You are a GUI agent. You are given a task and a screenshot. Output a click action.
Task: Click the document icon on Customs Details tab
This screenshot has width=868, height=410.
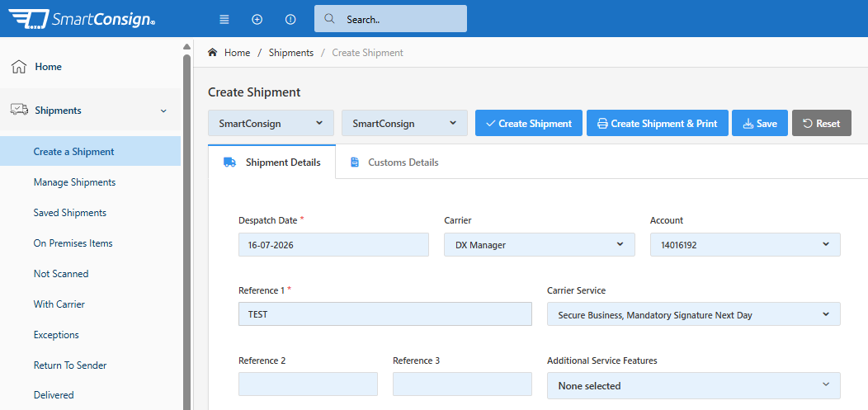354,163
